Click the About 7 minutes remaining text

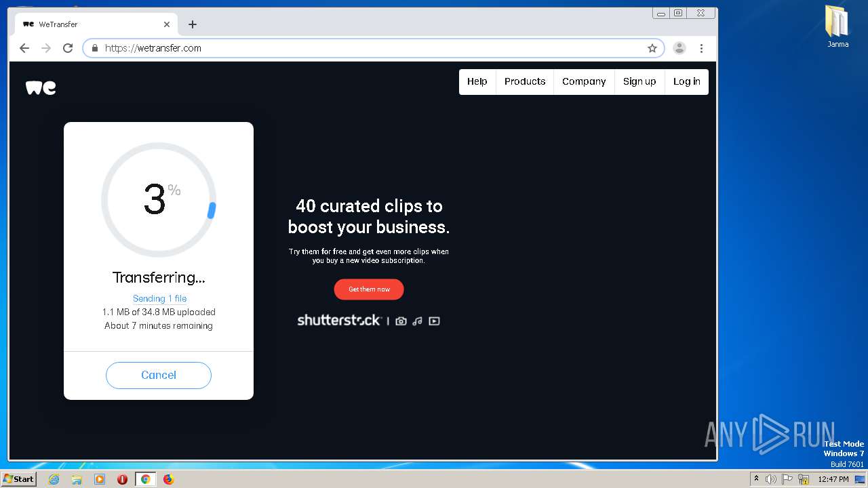point(159,325)
